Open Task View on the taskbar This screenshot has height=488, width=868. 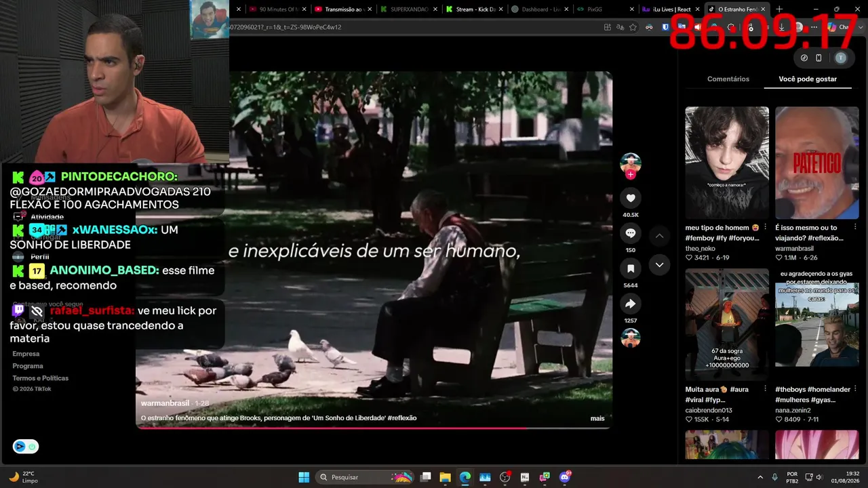tap(425, 477)
